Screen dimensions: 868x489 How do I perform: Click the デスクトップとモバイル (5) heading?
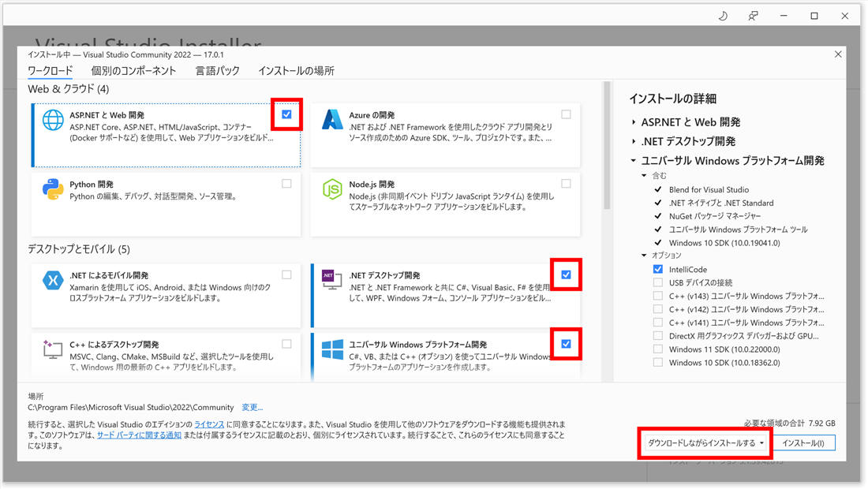point(79,249)
